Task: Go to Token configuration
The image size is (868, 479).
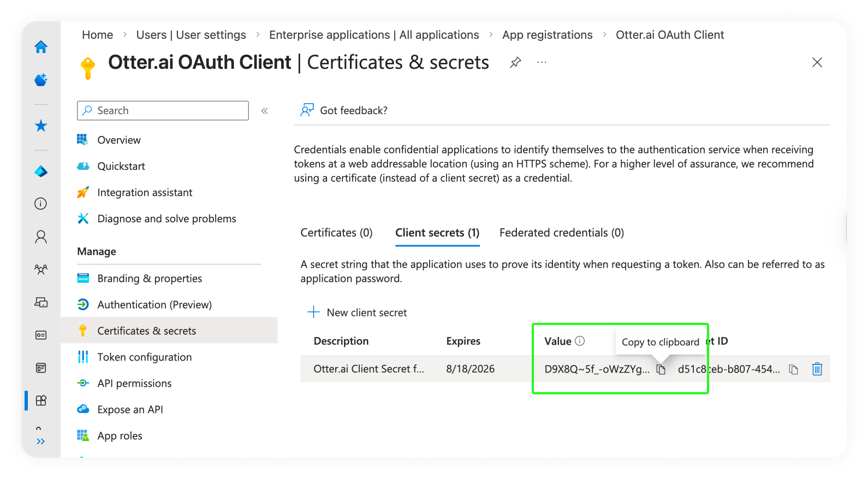Action: coord(144,357)
